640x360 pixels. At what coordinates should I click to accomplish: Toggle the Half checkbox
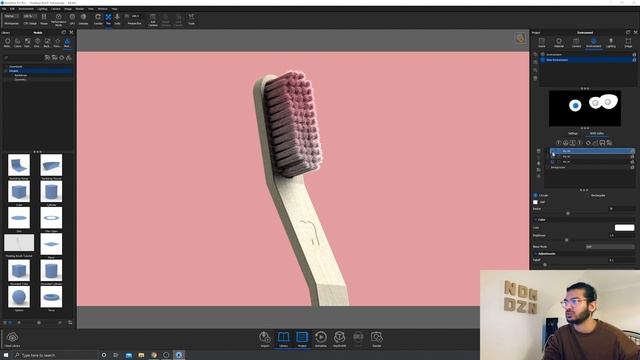click(x=536, y=202)
